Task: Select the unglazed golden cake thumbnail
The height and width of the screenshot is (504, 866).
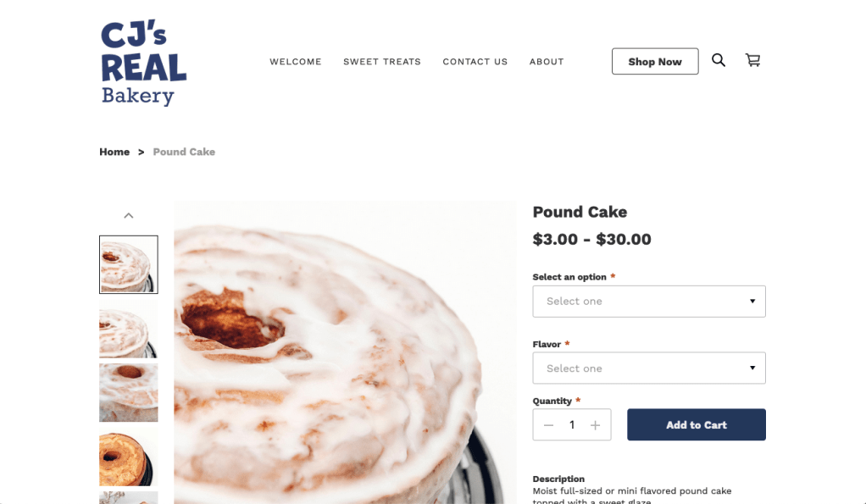Action: pyautogui.click(x=129, y=457)
